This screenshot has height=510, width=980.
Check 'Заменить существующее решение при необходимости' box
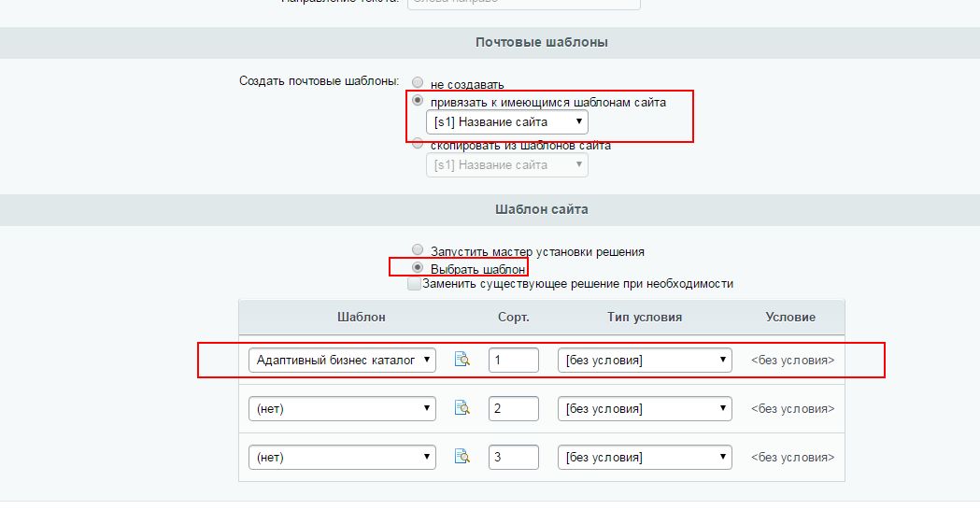414,284
